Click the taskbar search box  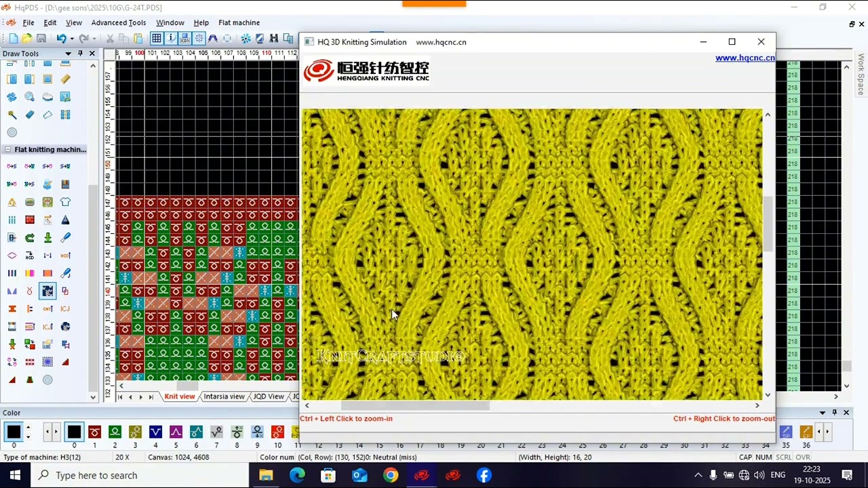point(140,475)
